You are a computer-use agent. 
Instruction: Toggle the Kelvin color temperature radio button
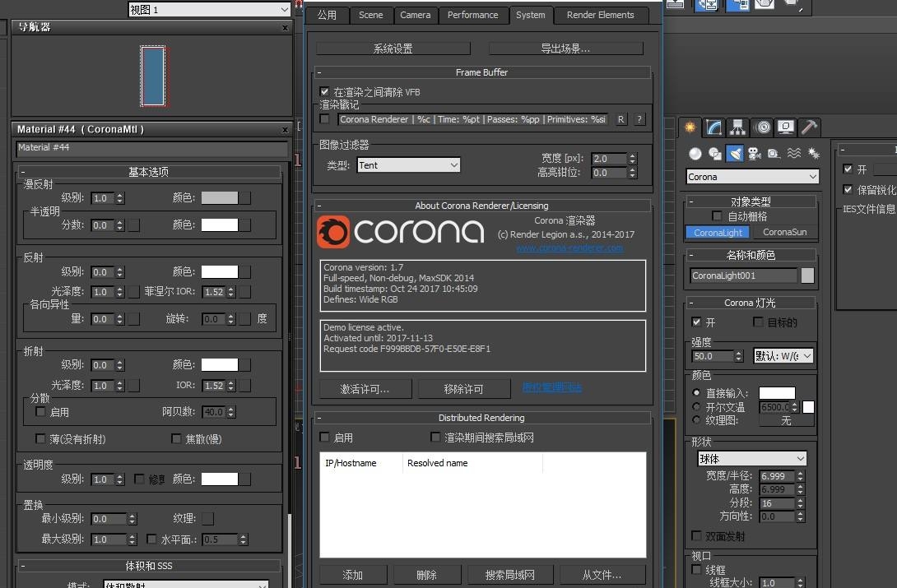695,406
